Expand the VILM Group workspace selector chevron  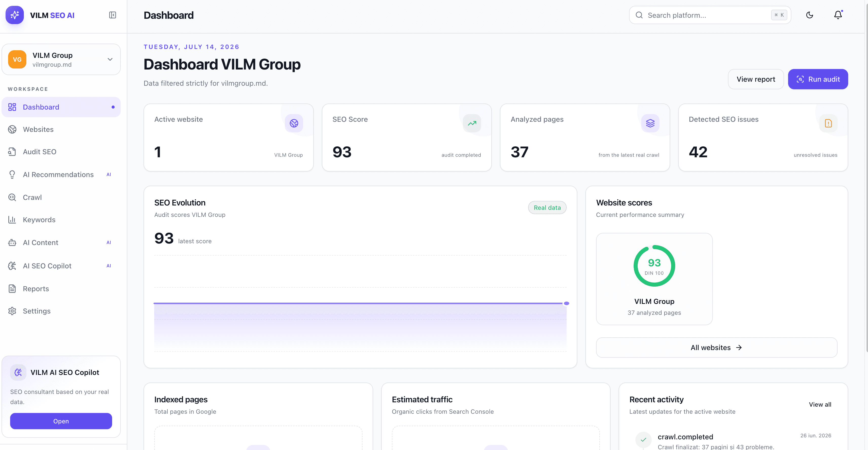click(x=110, y=59)
